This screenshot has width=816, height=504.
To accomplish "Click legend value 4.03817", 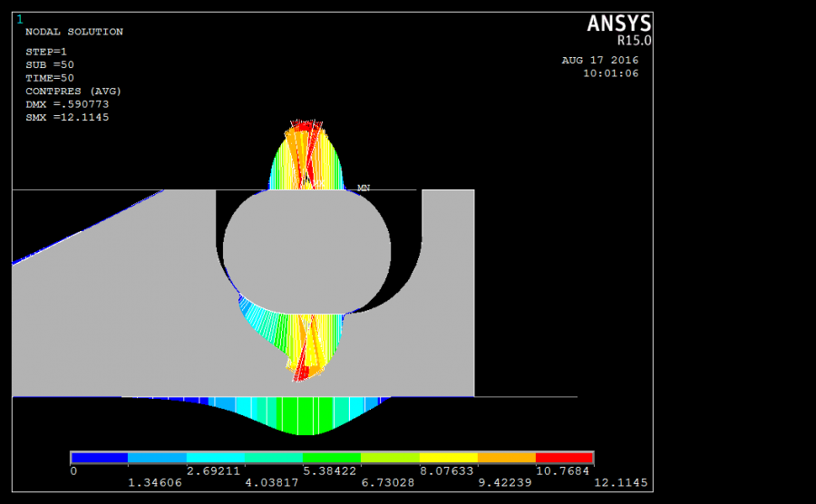I will tap(272, 482).
